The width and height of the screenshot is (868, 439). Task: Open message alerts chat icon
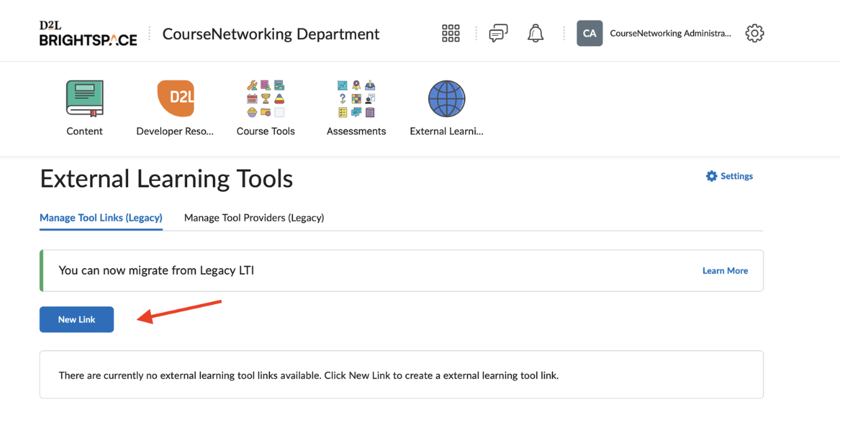pyautogui.click(x=498, y=33)
